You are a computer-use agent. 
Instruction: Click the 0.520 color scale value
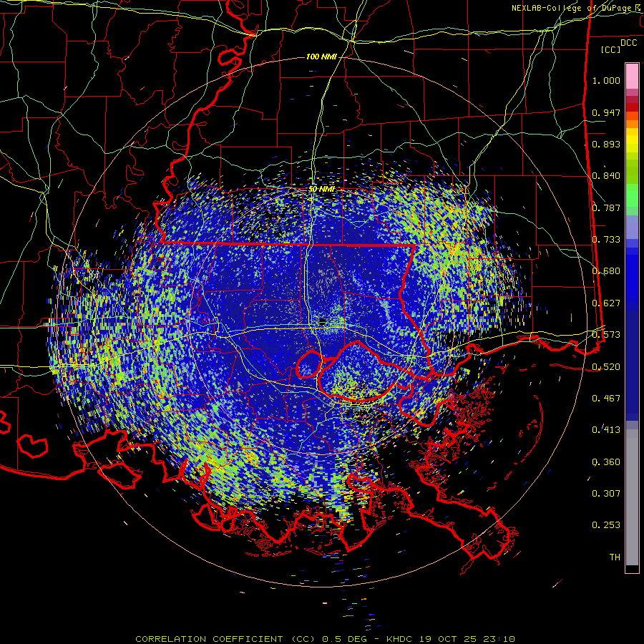tap(606, 366)
